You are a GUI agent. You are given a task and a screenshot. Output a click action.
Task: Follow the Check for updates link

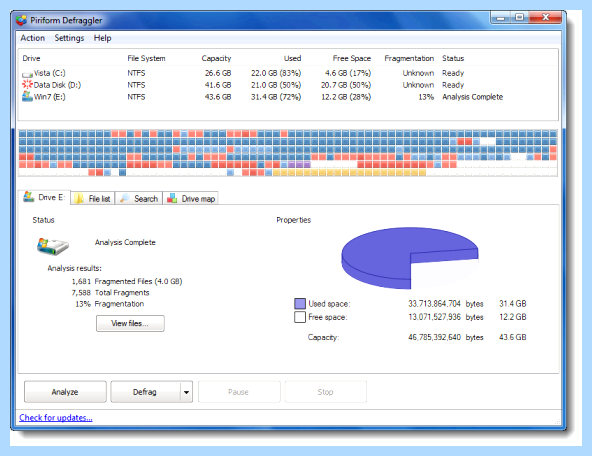point(56,417)
